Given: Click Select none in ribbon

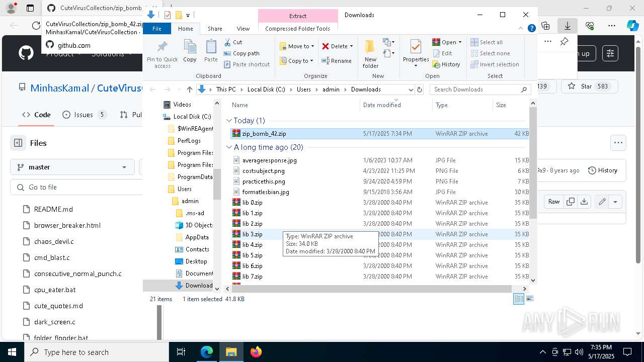Looking at the screenshot, I should (x=490, y=53).
